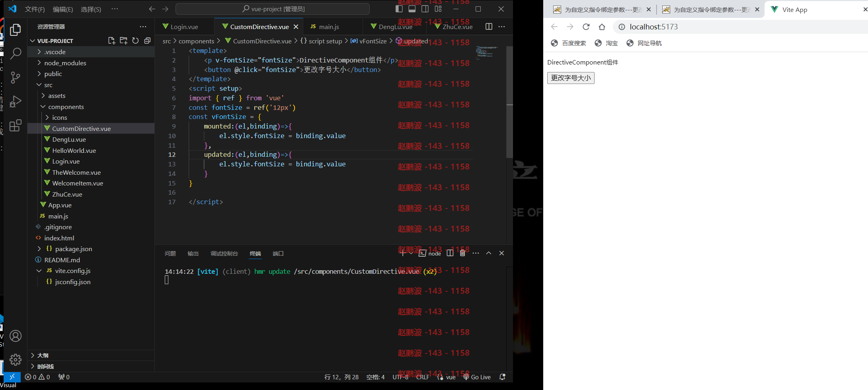Switch to the 调试控制台 panel tab
Viewport: 868px width, 390px height.
point(224,253)
